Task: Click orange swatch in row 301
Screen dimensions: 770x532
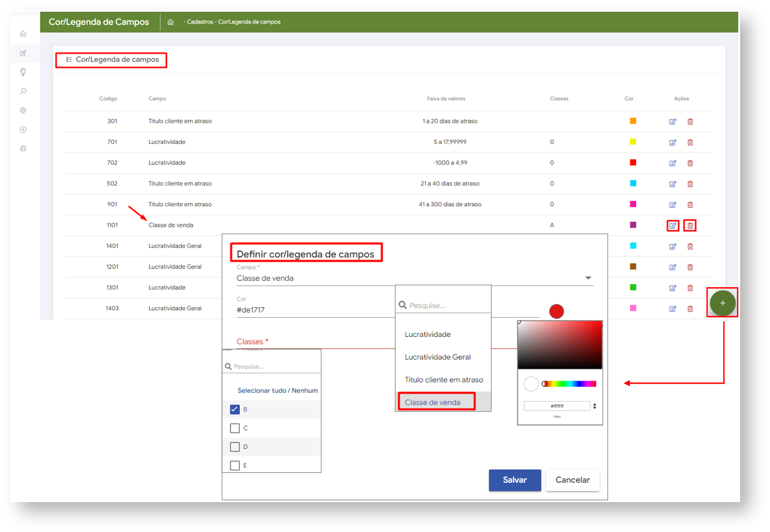Action: [x=633, y=121]
